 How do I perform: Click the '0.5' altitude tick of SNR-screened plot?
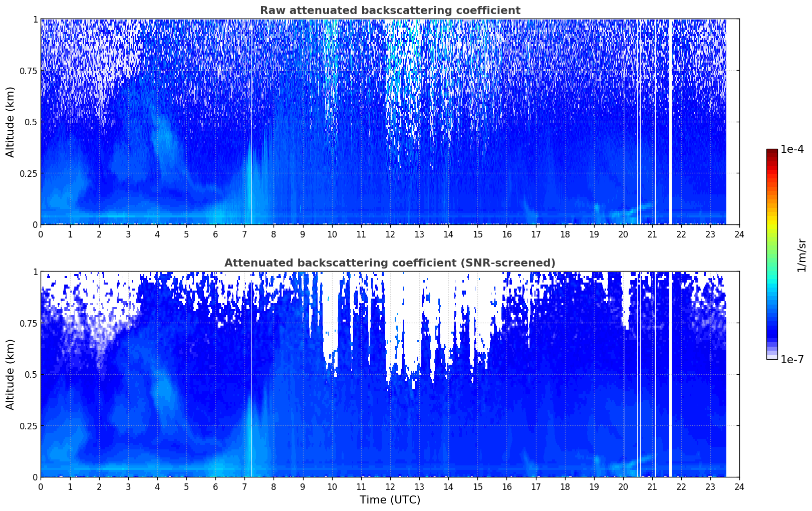point(31,375)
